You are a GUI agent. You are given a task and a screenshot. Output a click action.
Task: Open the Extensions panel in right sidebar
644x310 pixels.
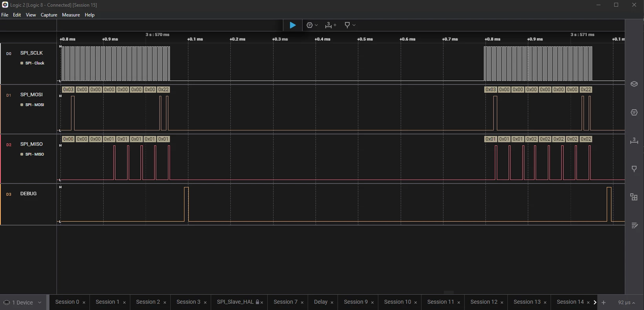tap(634, 197)
